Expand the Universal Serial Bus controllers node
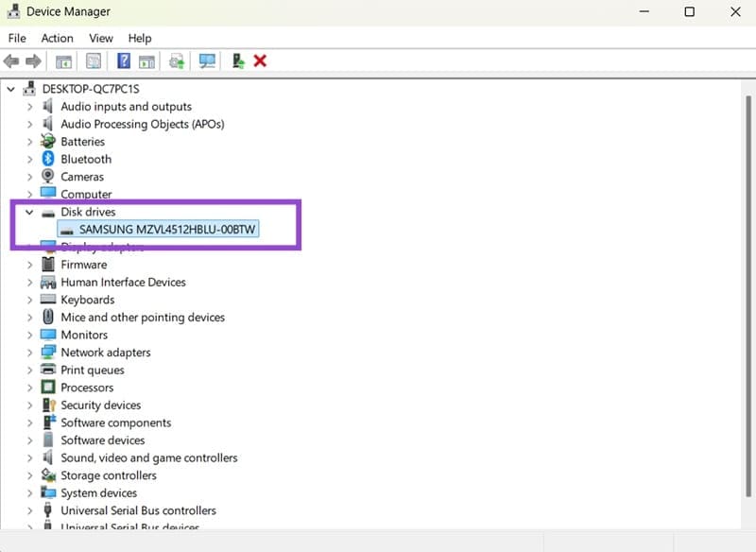 point(29,510)
